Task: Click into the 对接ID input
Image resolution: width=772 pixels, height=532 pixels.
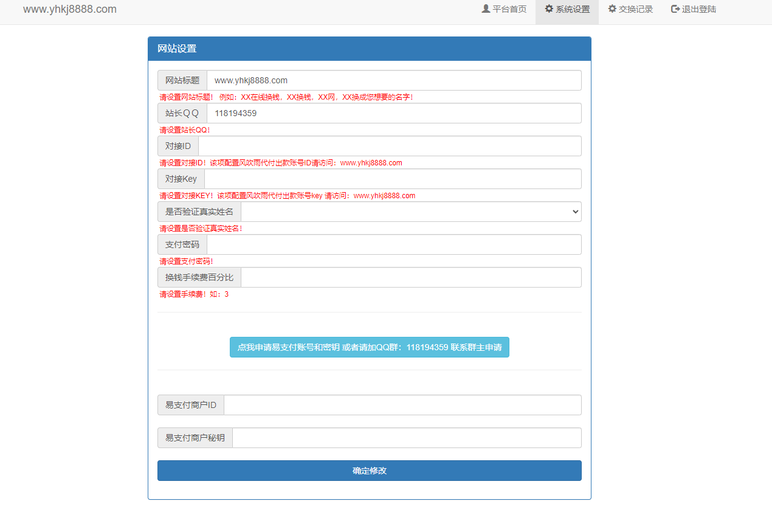Action: [x=390, y=146]
